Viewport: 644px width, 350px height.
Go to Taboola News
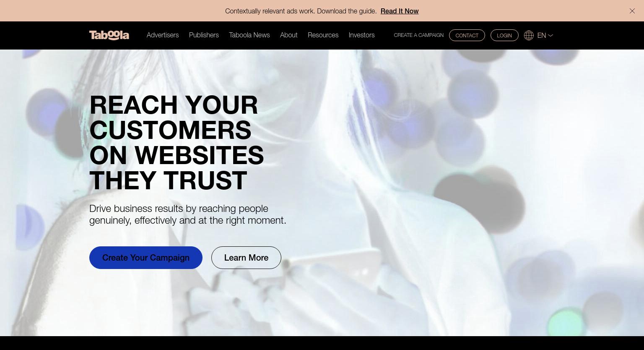pyautogui.click(x=249, y=35)
